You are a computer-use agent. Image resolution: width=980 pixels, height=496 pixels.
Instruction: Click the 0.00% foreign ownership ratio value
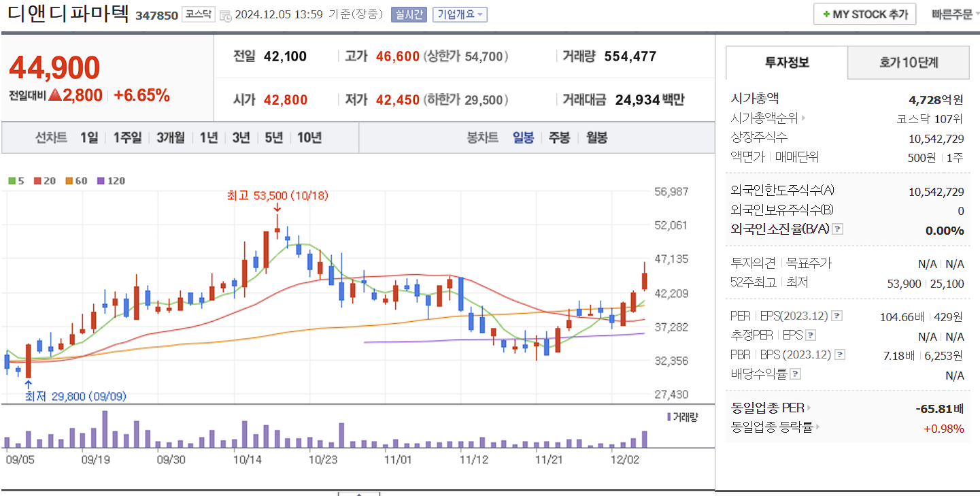945,230
